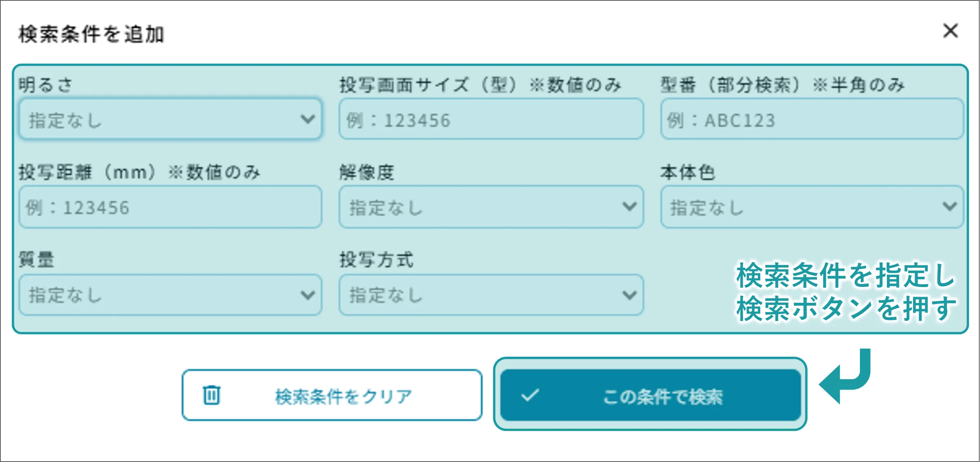Open the 明るさ dropdown showing 指定なし
The width and height of the screenshot is (980, 462).
[x=170, y=119]
